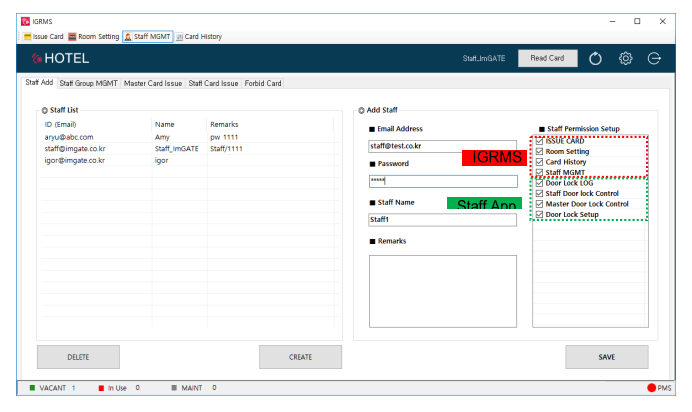Select staff row aryu@abc.com
The height and width of the screenshot is (412, 692).
pos(188,137)
